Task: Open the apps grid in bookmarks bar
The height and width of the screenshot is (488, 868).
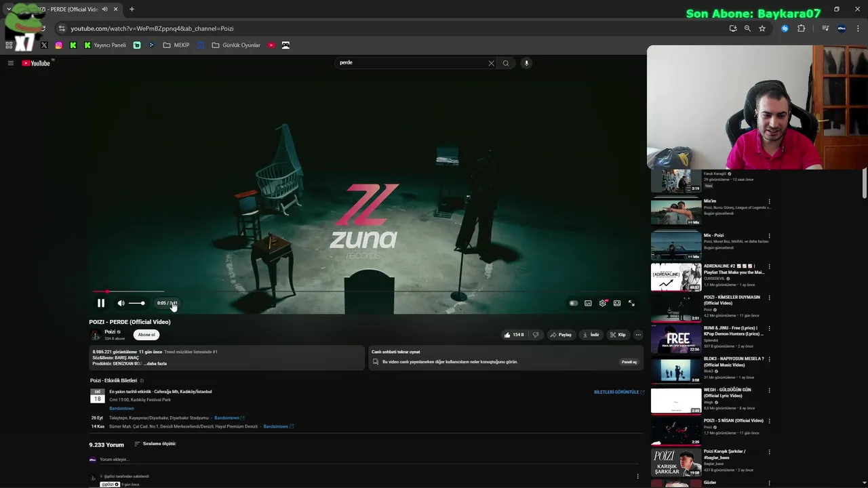Action: click(9, 45)
